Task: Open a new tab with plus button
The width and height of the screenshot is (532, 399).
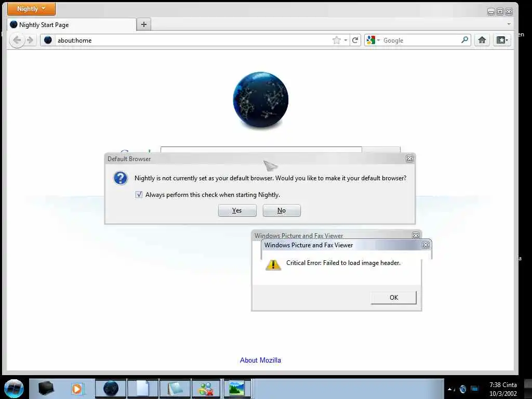Action: click(144, 24)
